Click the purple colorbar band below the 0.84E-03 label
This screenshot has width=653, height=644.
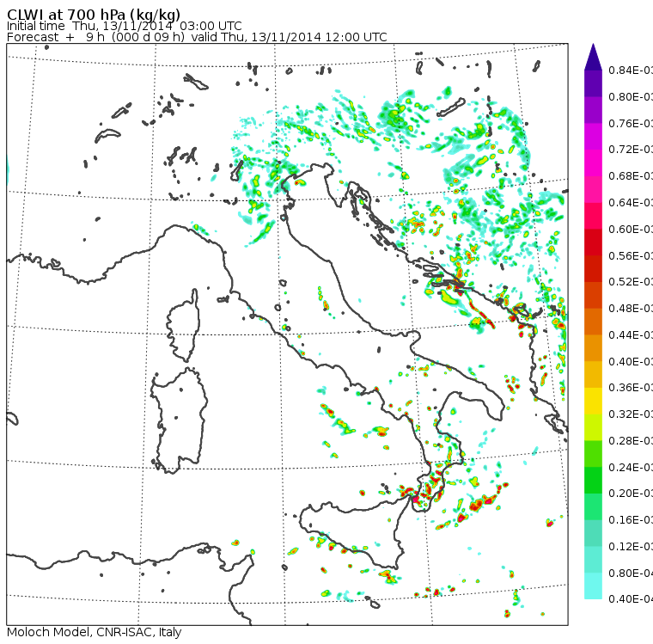point(593,83)
